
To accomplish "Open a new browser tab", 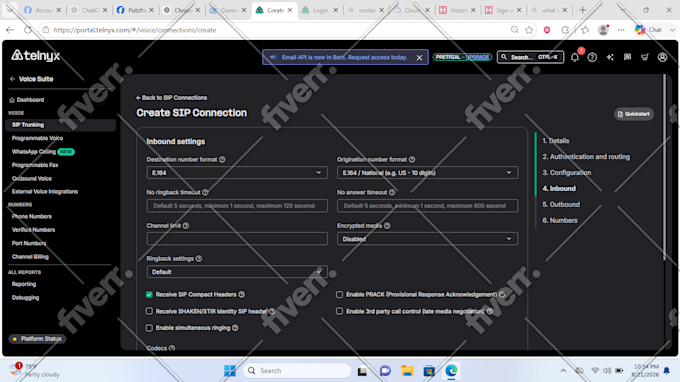I will (582, 10).
